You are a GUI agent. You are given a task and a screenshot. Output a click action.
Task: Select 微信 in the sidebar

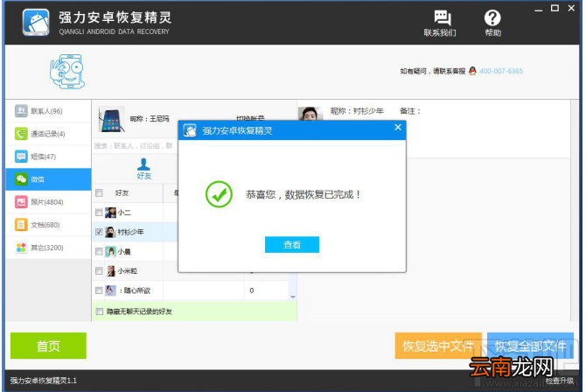click(x=48, y=179)
